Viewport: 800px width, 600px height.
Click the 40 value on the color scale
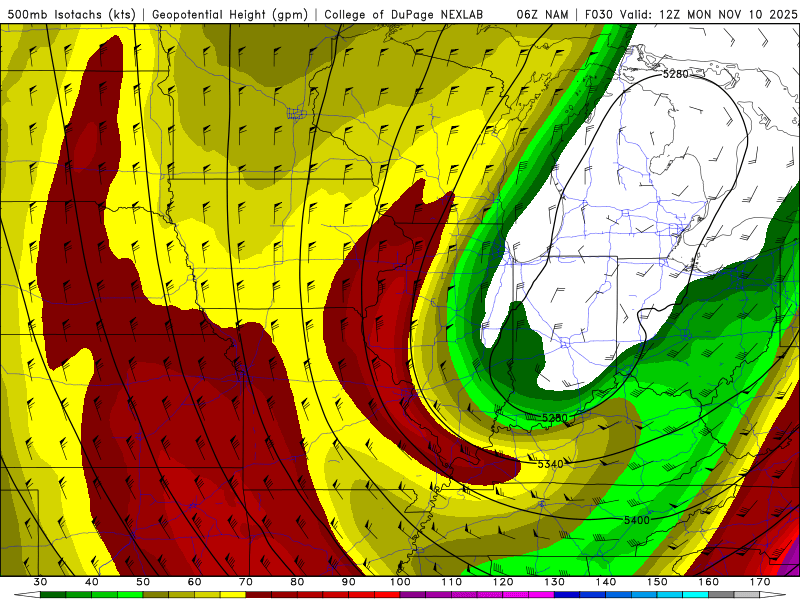pyautogui.click(x=92, y=582)
